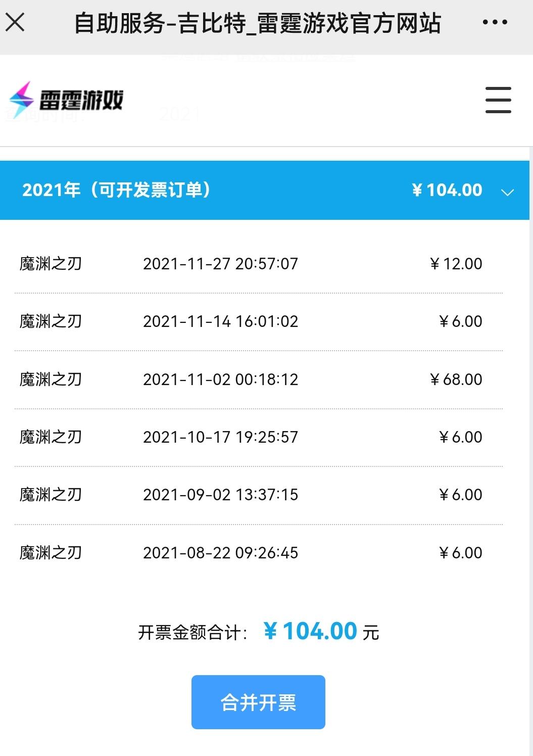The image size is (533, 756).
Task: Tap 魔渊之刃 in the 2021-08-22 row
Action: click(x=51, y=553)
